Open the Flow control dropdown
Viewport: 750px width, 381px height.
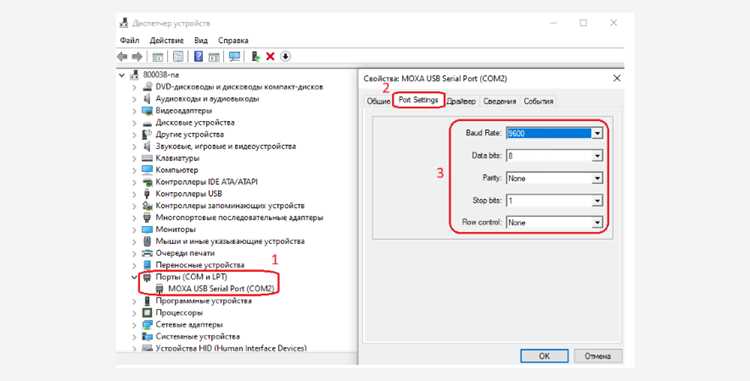[597, 223]
